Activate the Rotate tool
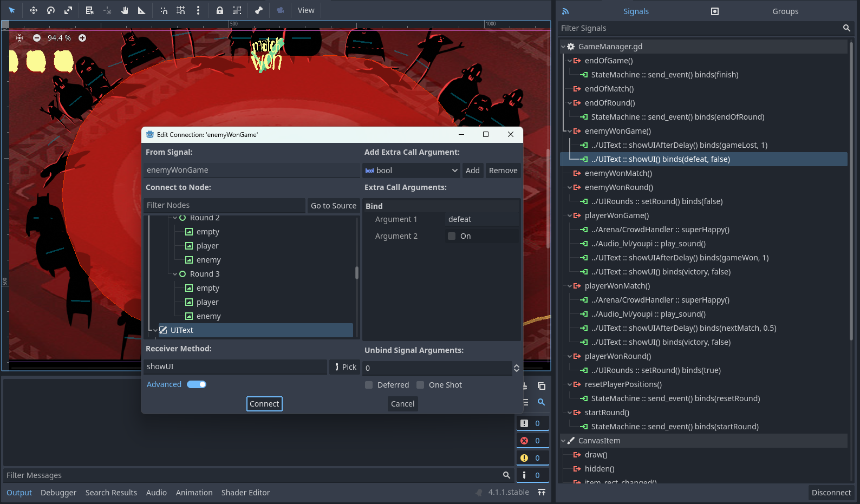This screenshot has height=504, width=860. click(51, 10)
